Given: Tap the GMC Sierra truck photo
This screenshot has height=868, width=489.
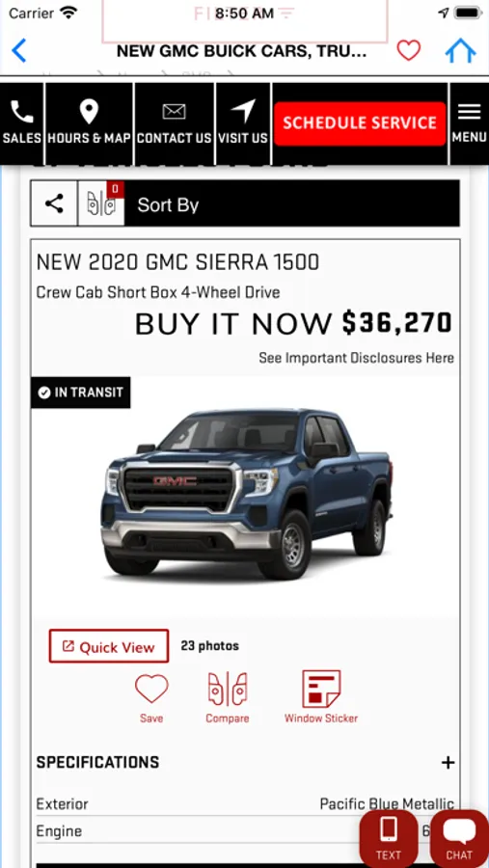Looking at the screenshot, I should coord(246,494).
